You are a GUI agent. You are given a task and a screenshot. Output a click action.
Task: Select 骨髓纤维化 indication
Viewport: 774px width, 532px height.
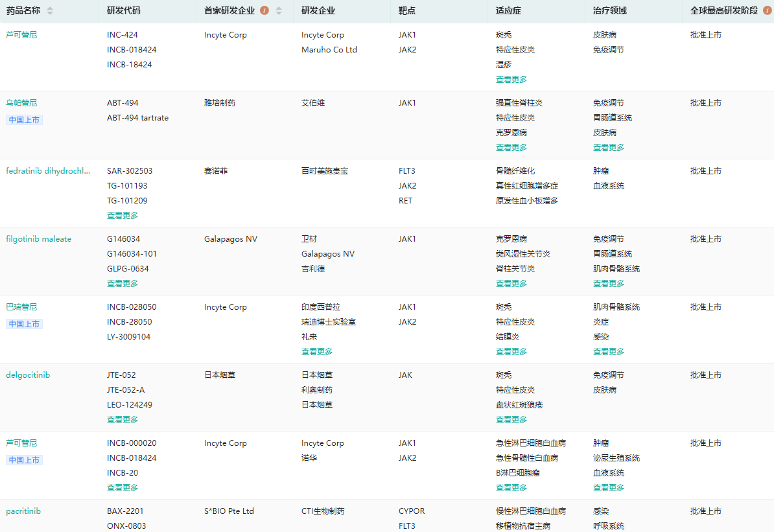[515, 171]
